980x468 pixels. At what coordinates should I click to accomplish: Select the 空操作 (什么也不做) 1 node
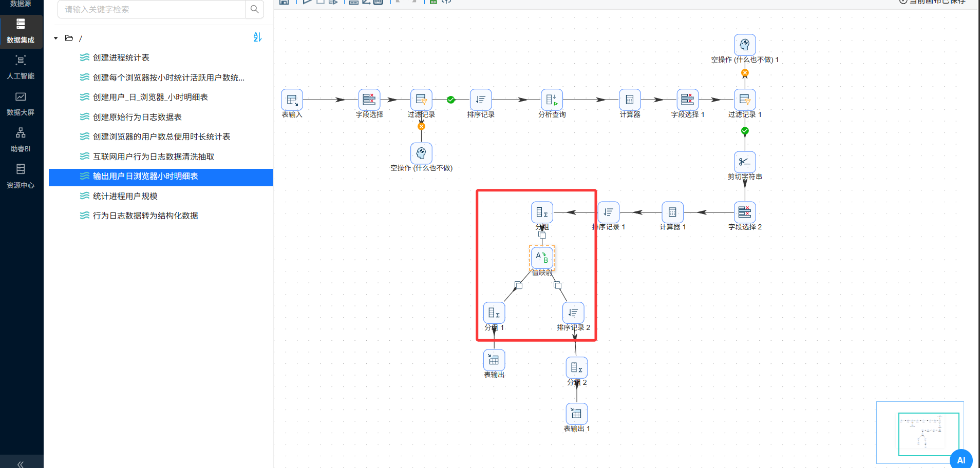tap(745, 45)
